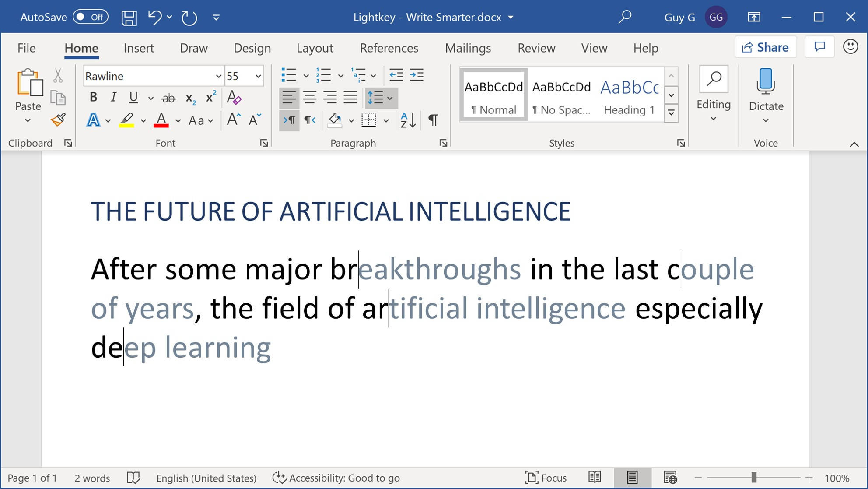The width and height of the screenshot is (868, 489).
Task: Toggle AutoSave switch
Action: (91, 17)
